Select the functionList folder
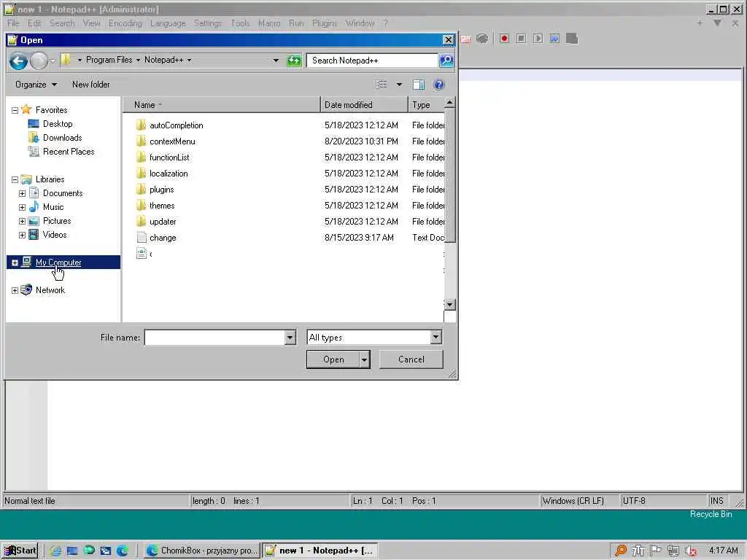The image size is (747, 560). point(169,157)
